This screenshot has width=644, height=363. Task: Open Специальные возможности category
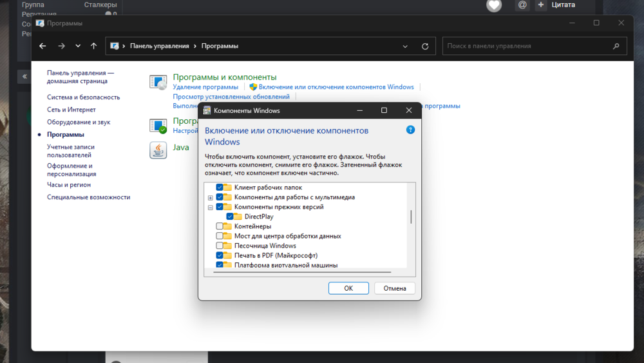[88, 197]
